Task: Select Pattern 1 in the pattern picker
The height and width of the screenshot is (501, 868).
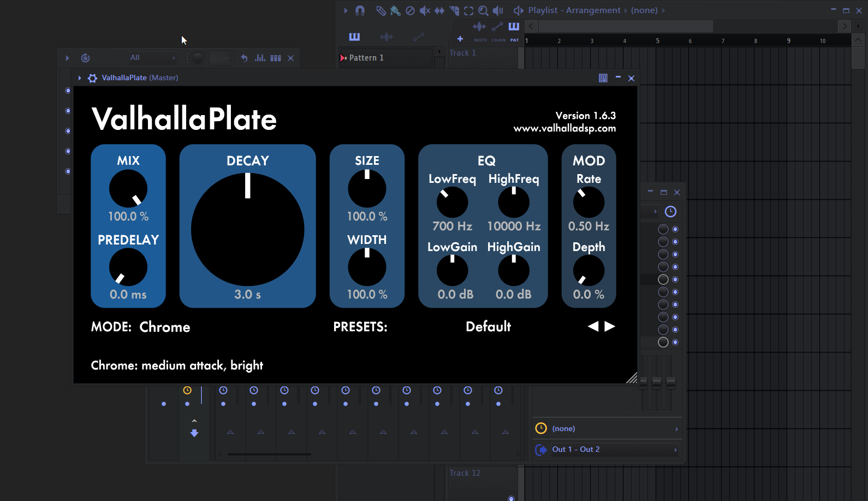Action: click(385, 58)
